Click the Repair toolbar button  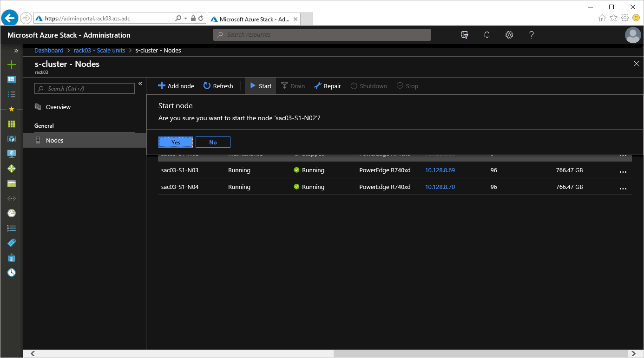pyautogui.click(x=328, y=86)
